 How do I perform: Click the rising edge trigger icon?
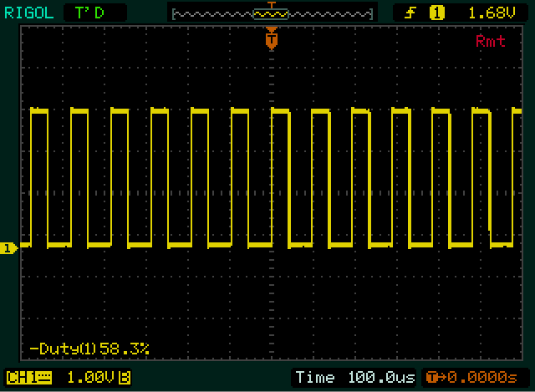[x=410, y=13]
